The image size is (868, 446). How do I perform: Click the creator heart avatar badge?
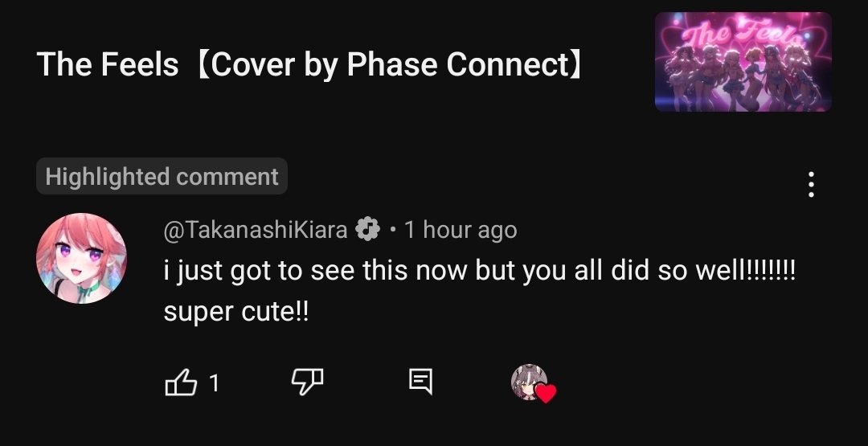coord(530,383)
